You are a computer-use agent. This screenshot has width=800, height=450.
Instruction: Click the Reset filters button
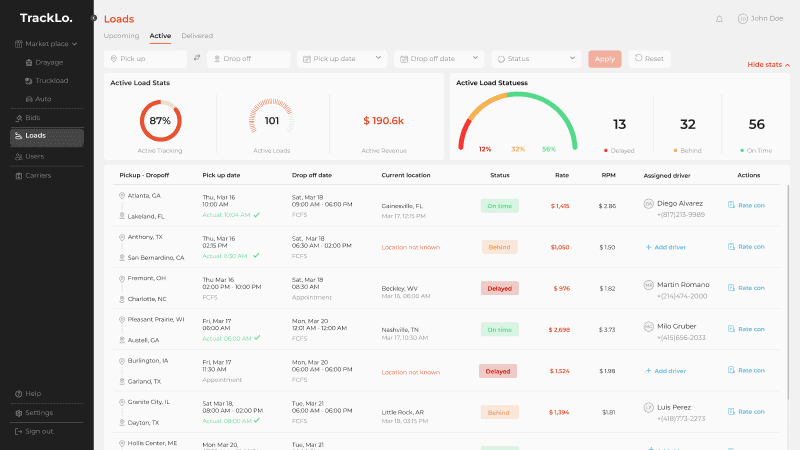point(649,59)
